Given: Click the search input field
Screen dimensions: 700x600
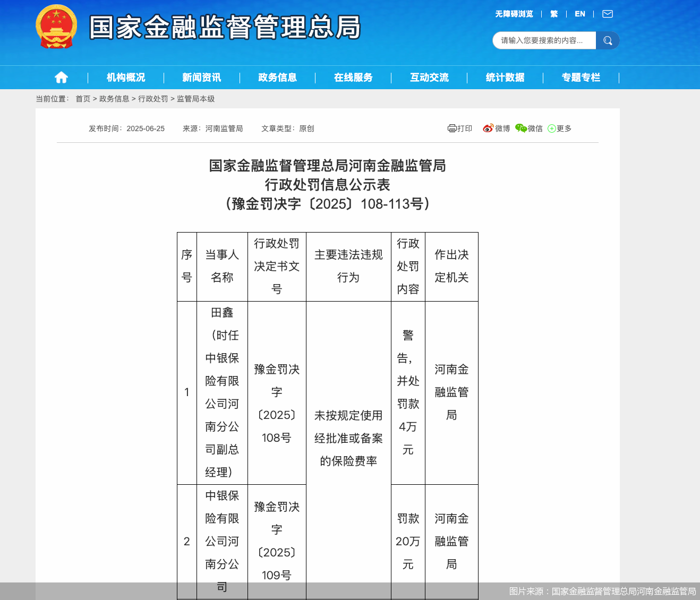Looking at the screenshot, I should pyautogui.click(x=544, y=40).
